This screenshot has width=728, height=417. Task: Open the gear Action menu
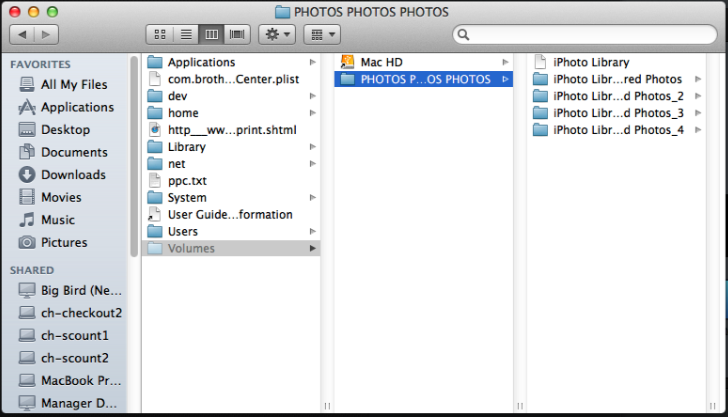277,34
